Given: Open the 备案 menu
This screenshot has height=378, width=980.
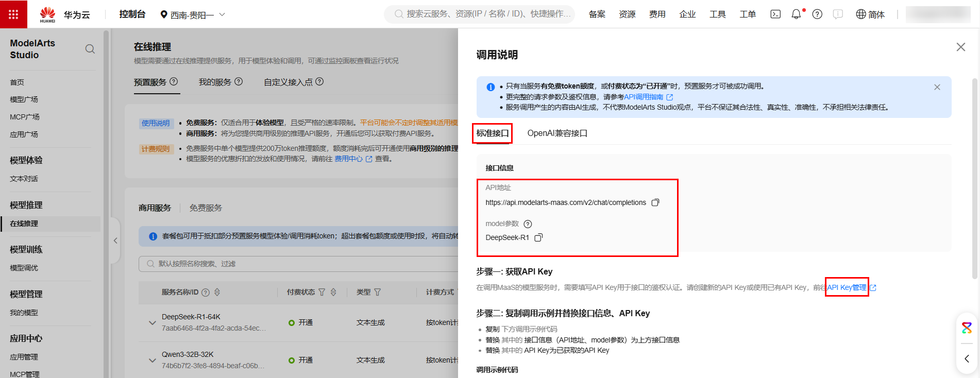Looking at the screenshot, I should [597, 14].
